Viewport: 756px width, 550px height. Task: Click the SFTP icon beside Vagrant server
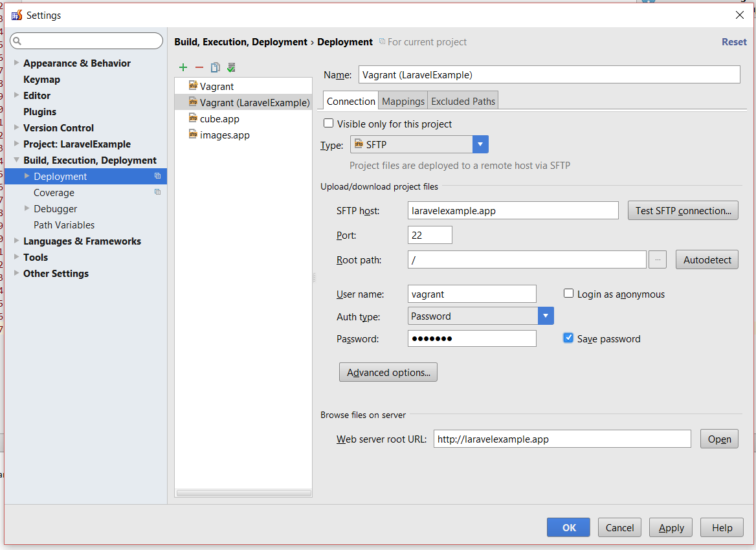coord(194,86)
